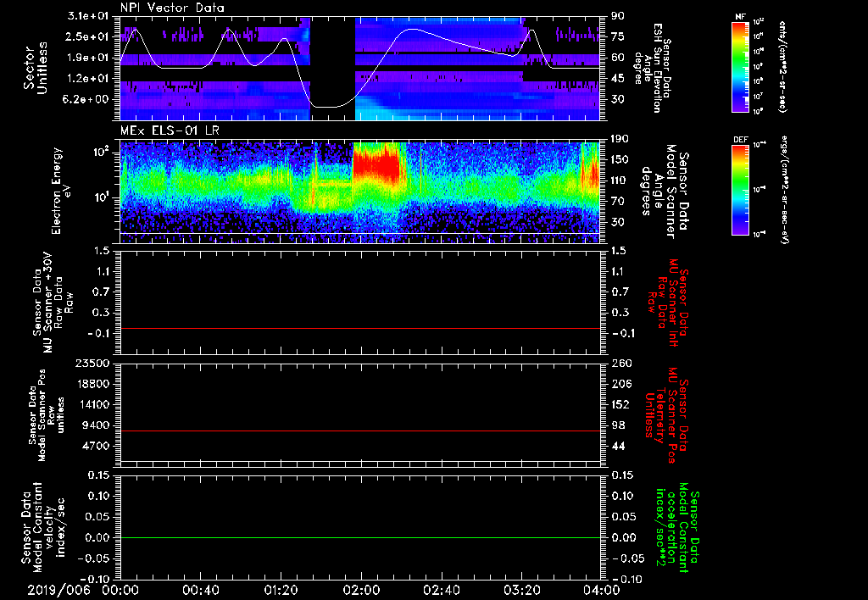Viewport: 868px width, 600px height.
Task: Click the 45 degree elevation tick
Action: [617, 79]
